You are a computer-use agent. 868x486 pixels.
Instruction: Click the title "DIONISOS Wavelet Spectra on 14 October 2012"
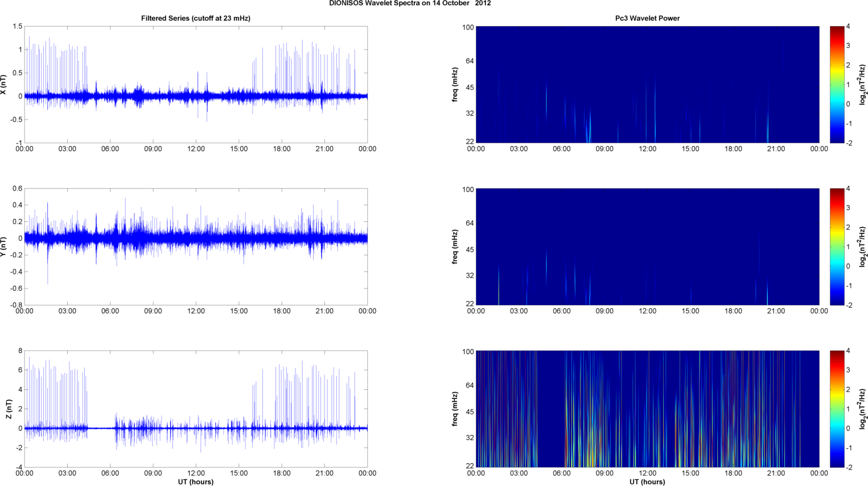coord(410,3)
